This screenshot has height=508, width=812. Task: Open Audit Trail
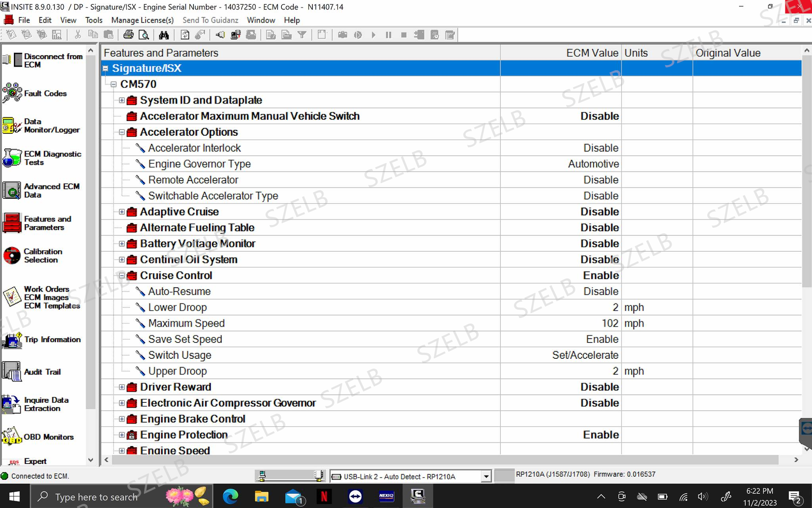pyautogui.click(x=31, y=372)
